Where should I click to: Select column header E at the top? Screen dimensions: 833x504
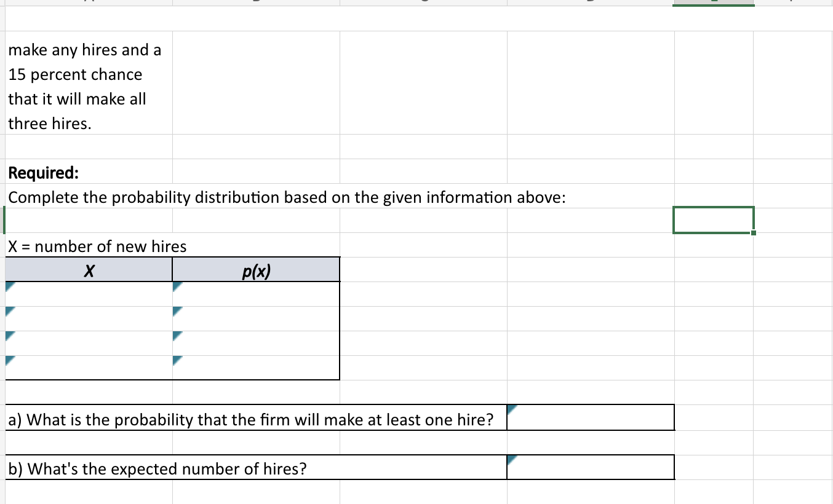point(714,2)
